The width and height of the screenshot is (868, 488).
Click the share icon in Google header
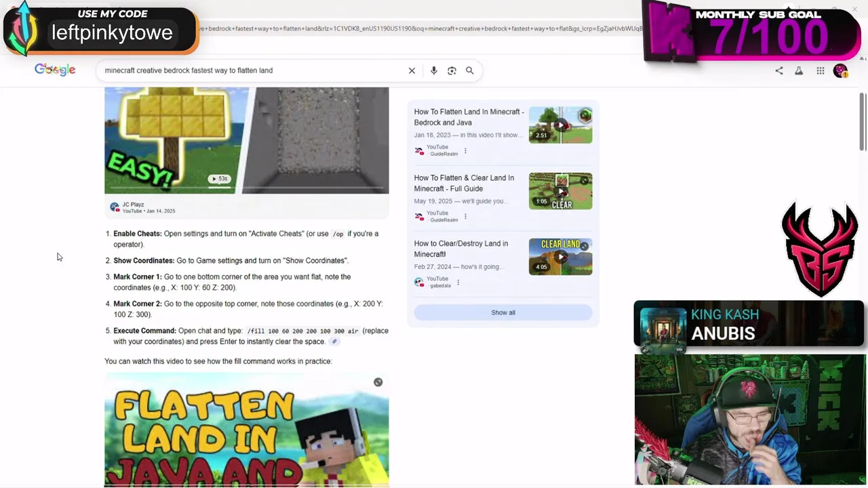pyautogui.click(x=779, y=70)
